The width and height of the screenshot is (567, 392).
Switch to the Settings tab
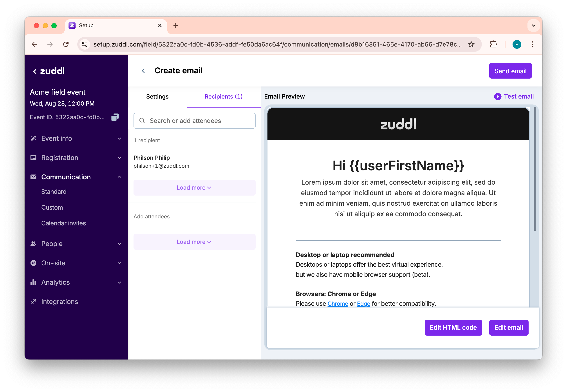(157, 97)
